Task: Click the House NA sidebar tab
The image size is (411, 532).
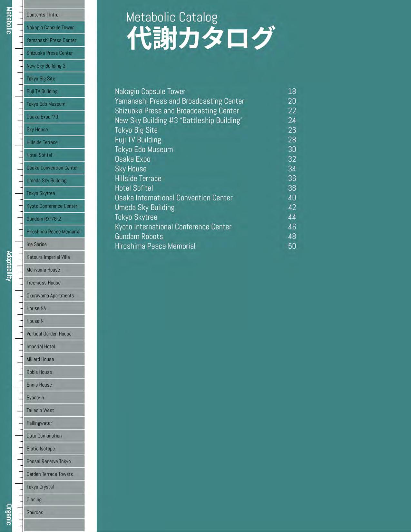Action: 54,308
